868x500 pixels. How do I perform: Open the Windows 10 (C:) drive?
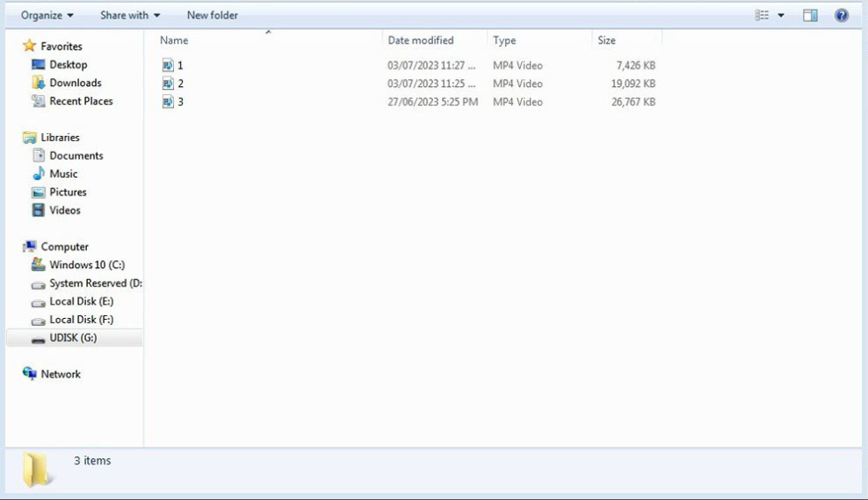point(87,265)
